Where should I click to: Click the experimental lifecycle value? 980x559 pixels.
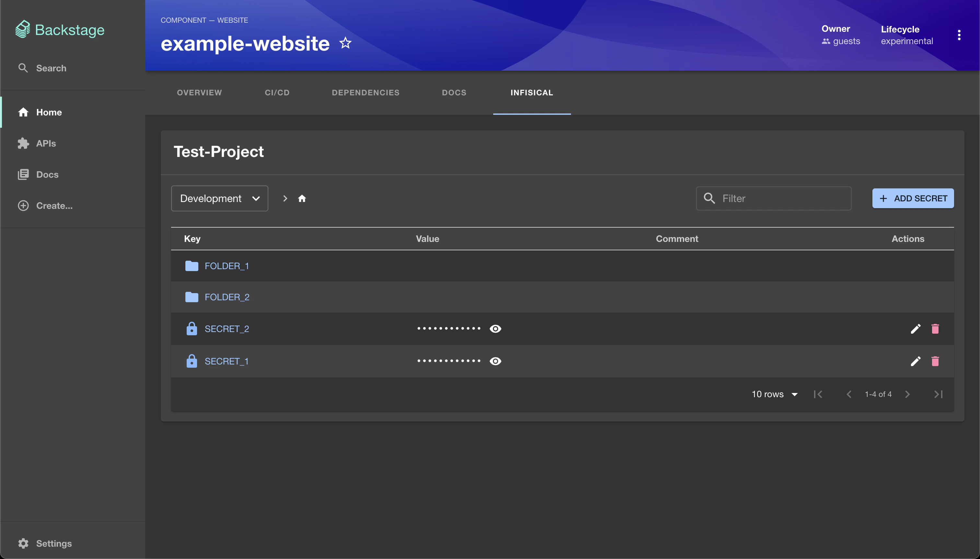tap(907, 41)
